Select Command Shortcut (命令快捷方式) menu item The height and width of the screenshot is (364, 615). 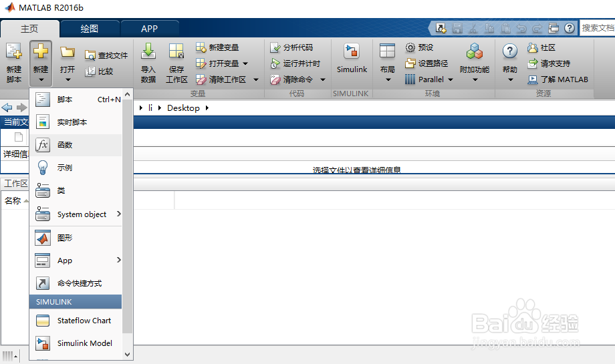(x=76, y=283)
